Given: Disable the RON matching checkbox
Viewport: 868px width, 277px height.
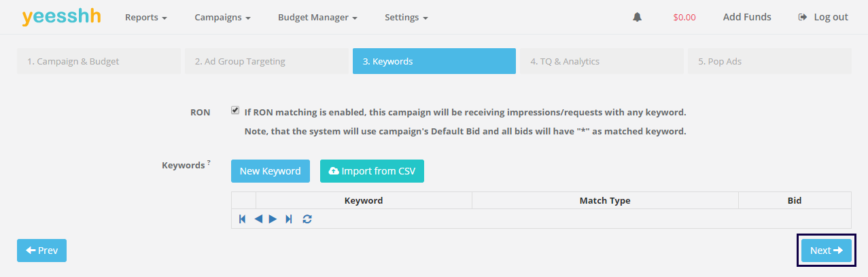Looking at the screenshot, I should tap(235, 110).
